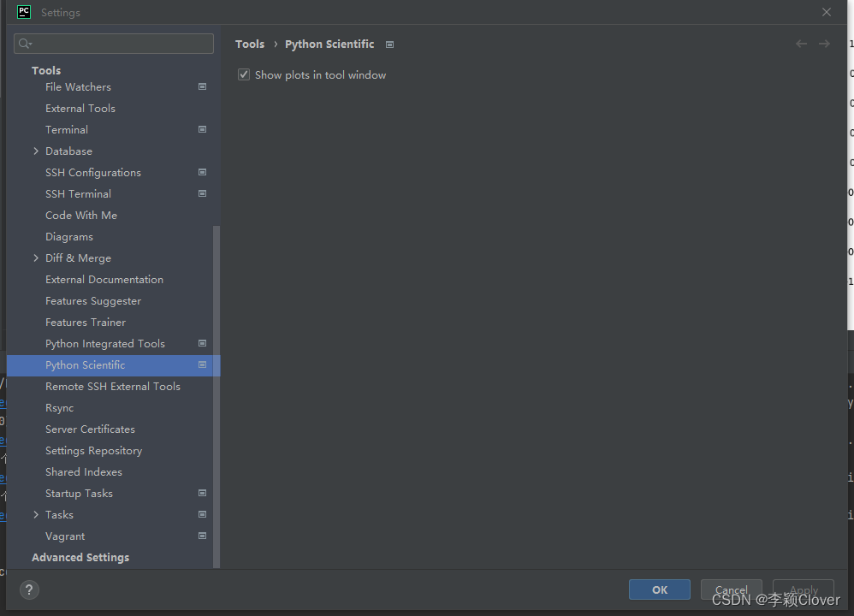Focus the settings search field
Screen dimensions: 854x616
(x=114, y=44)
